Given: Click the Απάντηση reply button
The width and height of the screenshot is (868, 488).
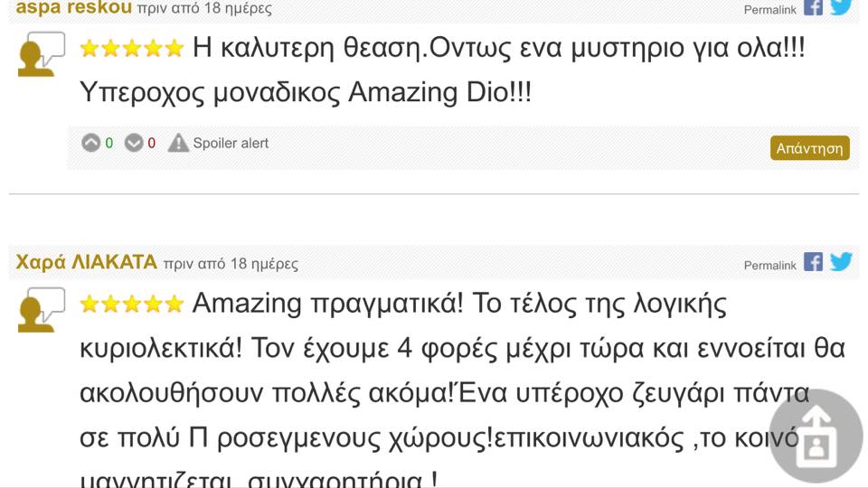Looking at the screenshot, I should pos(809,148).
